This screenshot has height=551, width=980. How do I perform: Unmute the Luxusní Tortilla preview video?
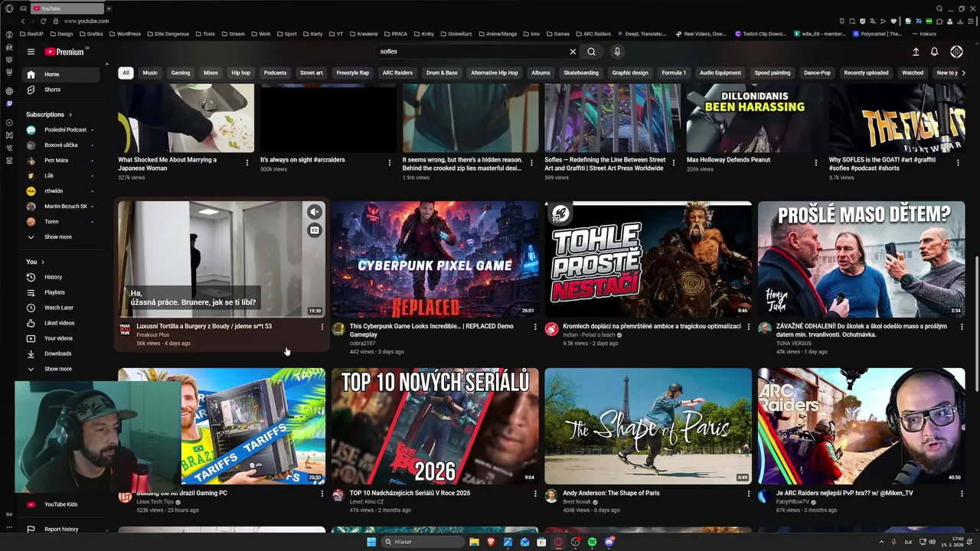point(315,212)
